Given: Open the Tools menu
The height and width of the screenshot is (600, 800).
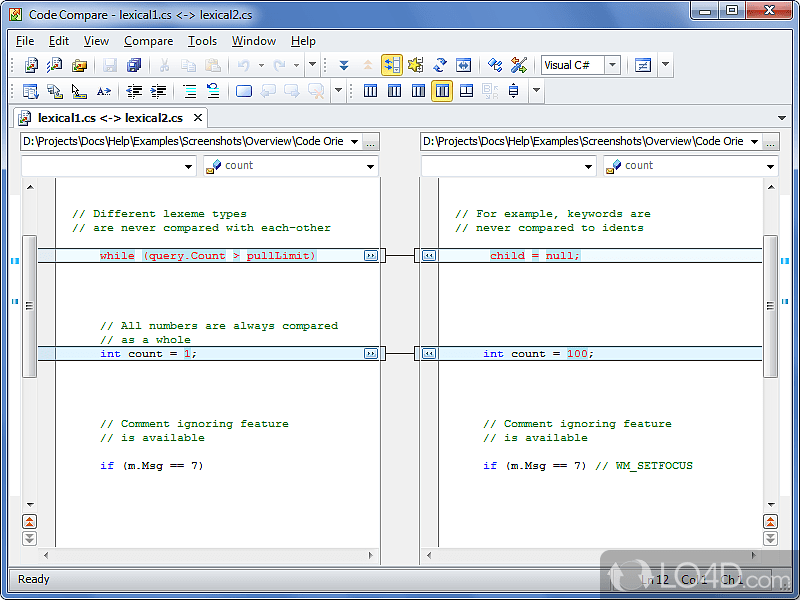Looking at the screenshot, I should coord(203,41).
